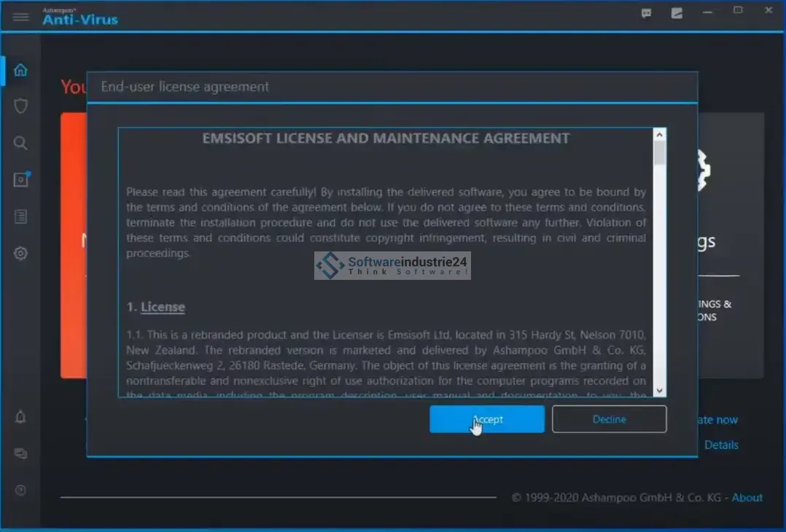Open the About link

click(x=747, y=498)
